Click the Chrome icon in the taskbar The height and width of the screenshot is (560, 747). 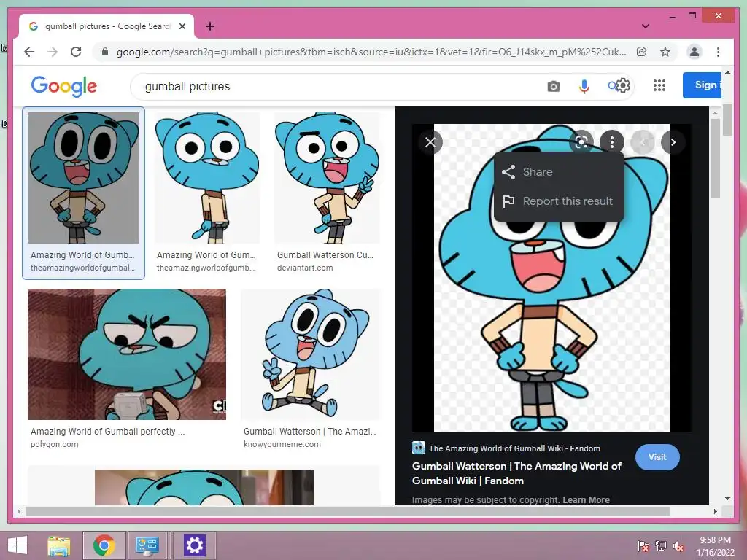104,545
